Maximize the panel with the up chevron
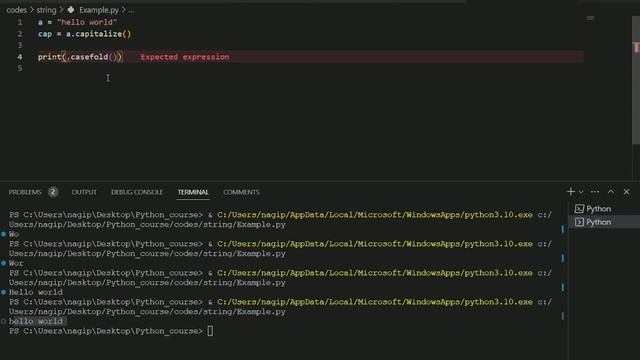640x360 pixels. click(x=611, y=191)
